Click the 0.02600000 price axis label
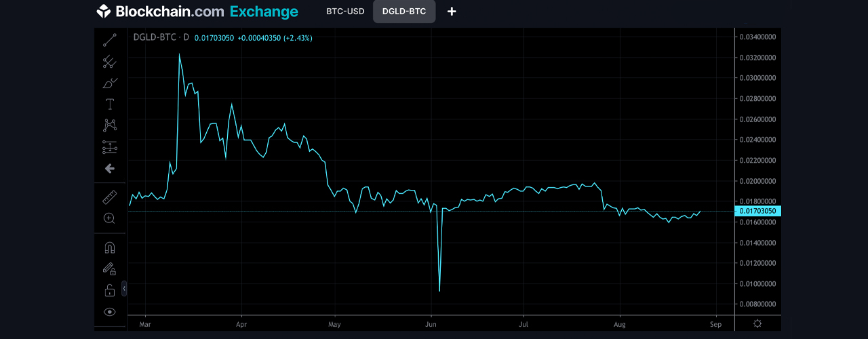868x339 pixels. (x=757, y=119)
